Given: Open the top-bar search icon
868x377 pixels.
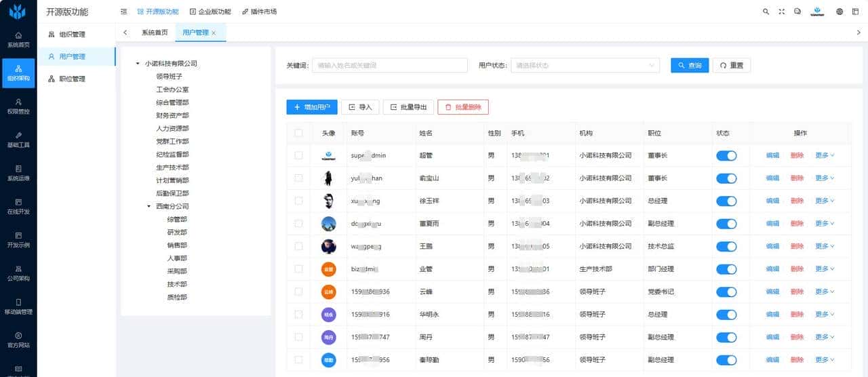Looking at the screenshot, I should (766, 12).
